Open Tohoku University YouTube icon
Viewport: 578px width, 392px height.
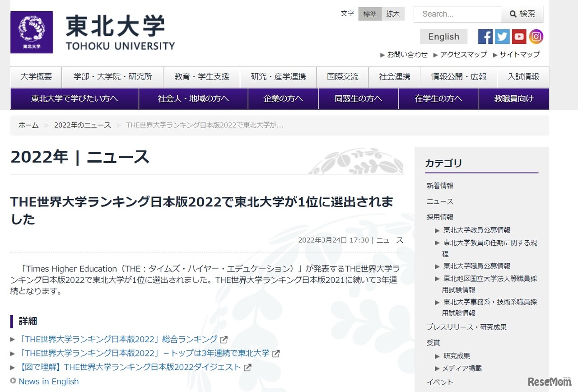point(519,37)
